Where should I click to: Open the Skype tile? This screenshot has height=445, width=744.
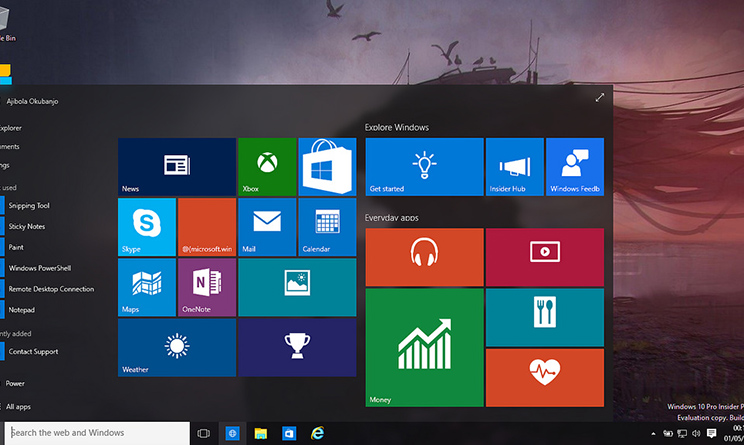[x=147, y=227]
